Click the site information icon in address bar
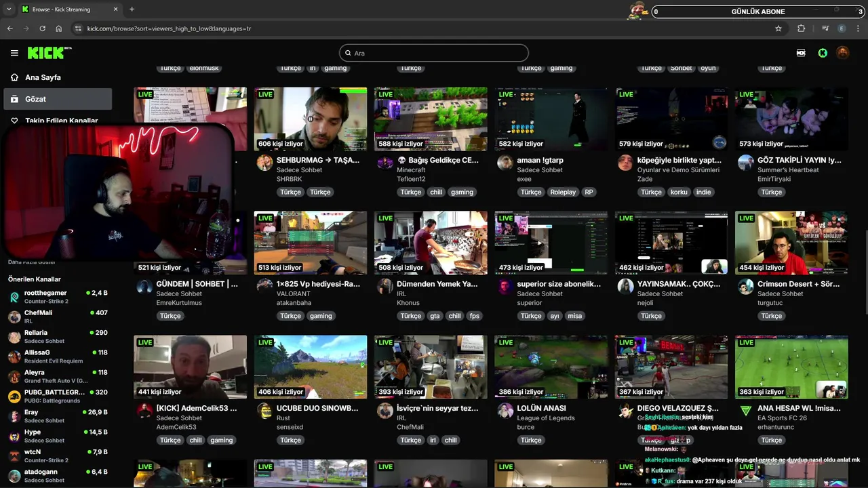 78,28
